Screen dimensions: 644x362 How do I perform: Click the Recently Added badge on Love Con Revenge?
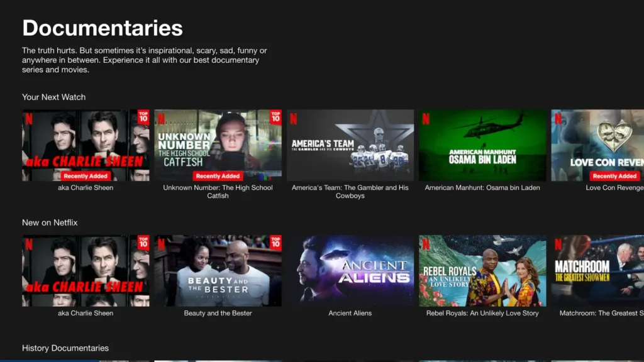tap(614, 176)
